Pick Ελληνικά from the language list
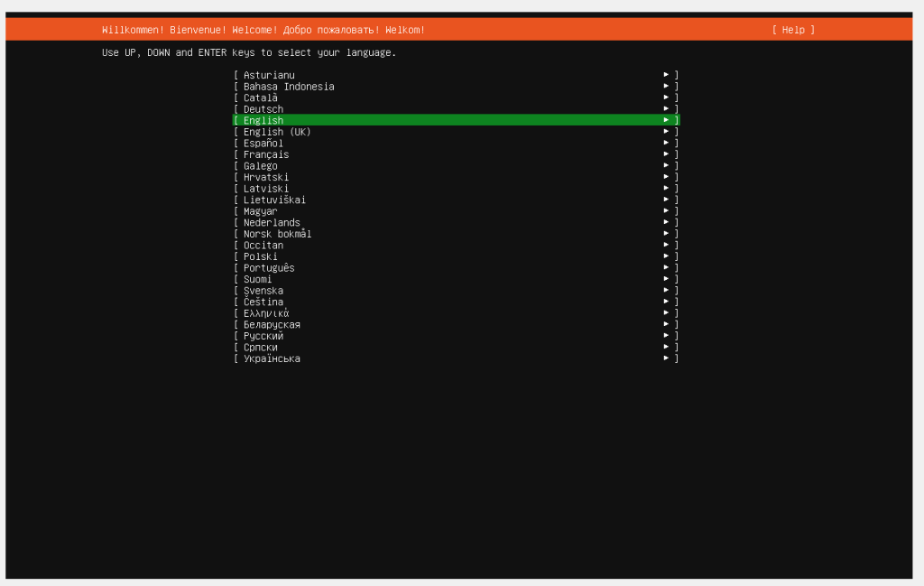This screenshot has width=924, height=586. pos(266,313)
